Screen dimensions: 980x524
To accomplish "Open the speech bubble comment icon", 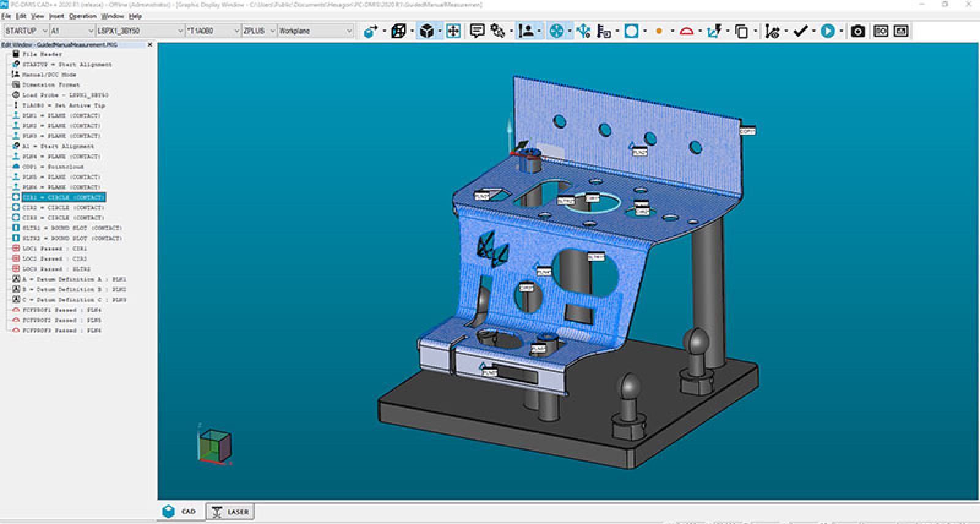I will pyautogui.click(x=477, y=31).
